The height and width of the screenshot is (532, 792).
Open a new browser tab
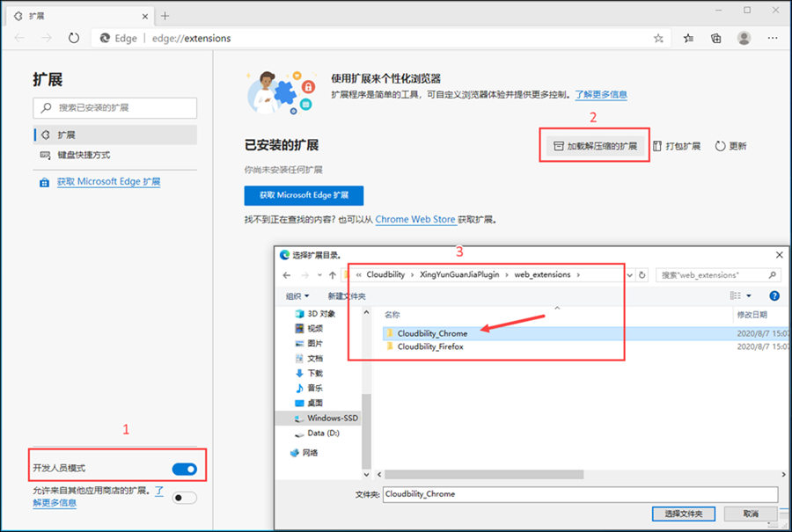[x=165, y=16]
